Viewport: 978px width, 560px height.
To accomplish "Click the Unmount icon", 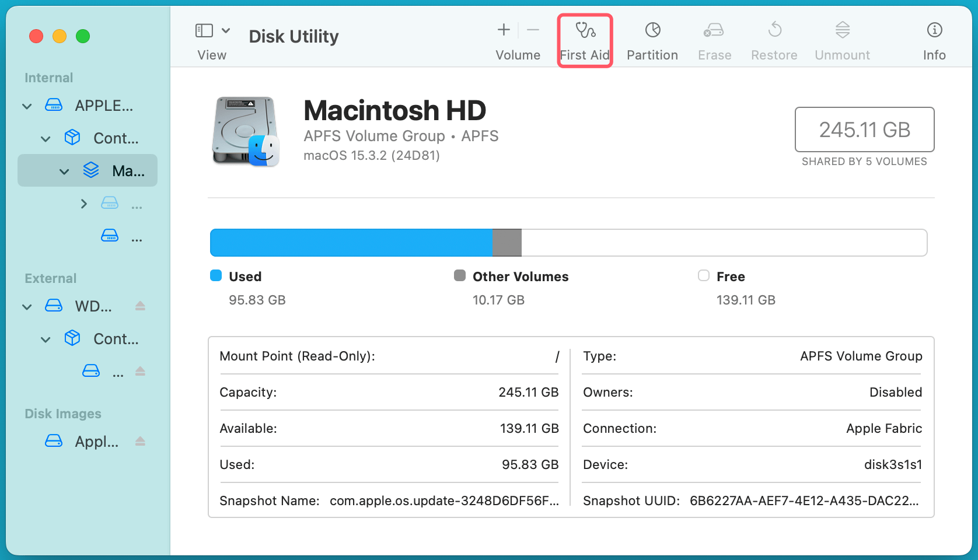I will click(842, 40).
